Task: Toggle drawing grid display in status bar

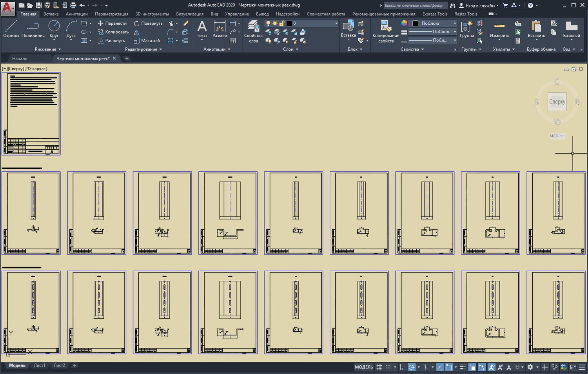Action: tap(379, 367)
